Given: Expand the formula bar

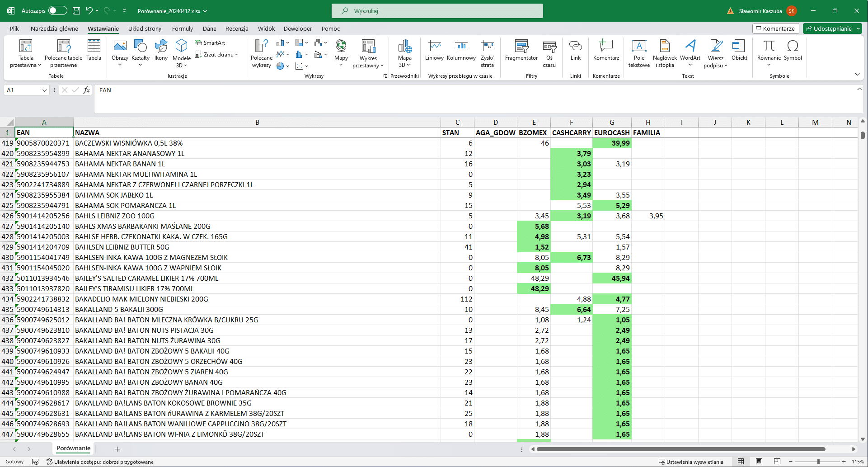Looking at the screenshot, I should pyautogui.click(x=859, y=90).
